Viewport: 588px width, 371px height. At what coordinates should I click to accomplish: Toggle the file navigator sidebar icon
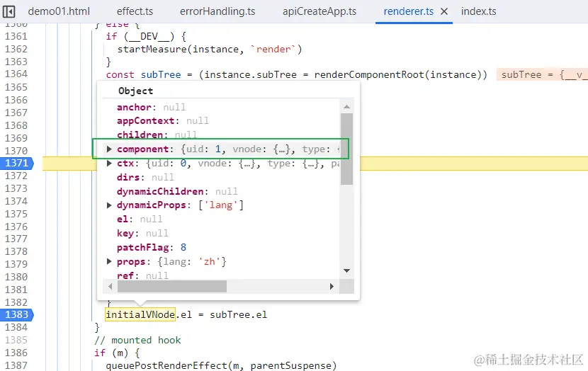[9, 11]
